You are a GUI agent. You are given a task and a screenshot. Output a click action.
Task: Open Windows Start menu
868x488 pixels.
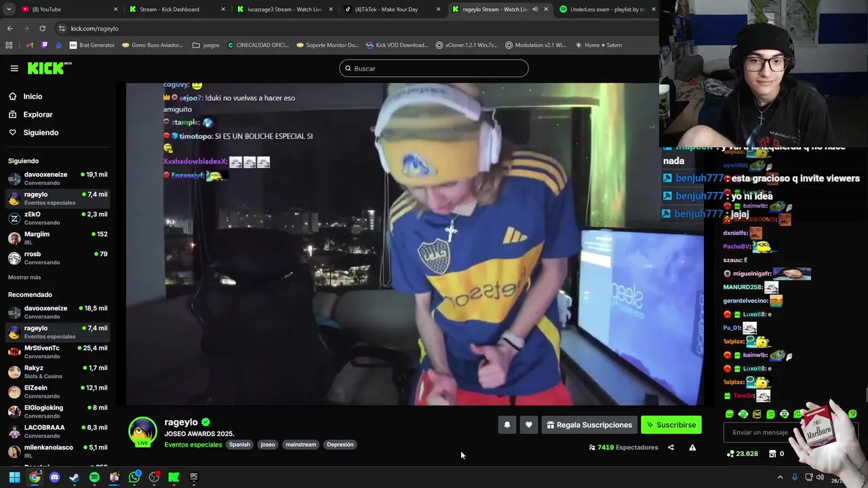[x=14, y=477]
